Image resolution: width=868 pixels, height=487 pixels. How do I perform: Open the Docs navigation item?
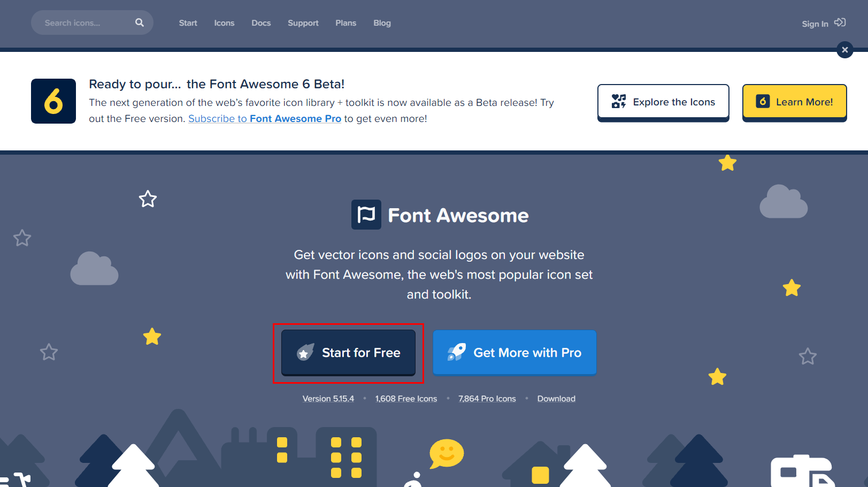[x=261, y=23]
